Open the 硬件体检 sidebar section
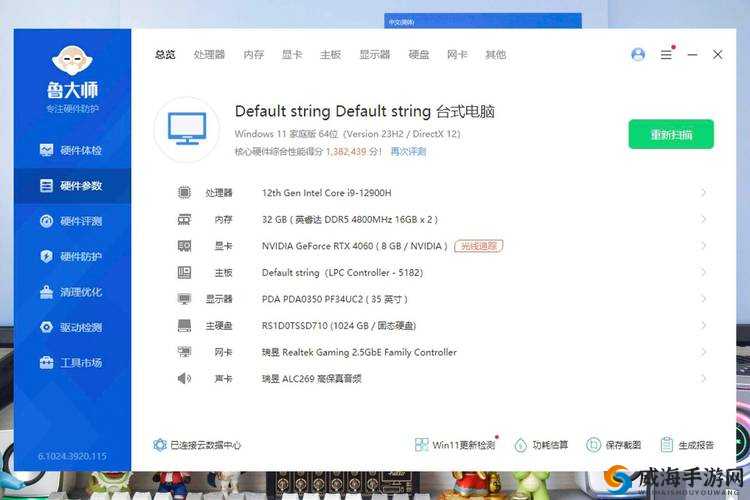Viewport: 750px width, 500px height. pyautogui.click(x=72, y=150)
